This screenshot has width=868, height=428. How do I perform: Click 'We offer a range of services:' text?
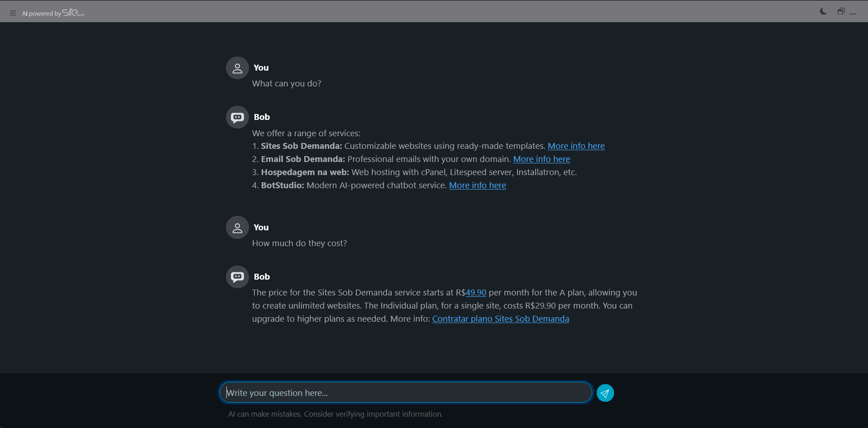click(306, 133)
